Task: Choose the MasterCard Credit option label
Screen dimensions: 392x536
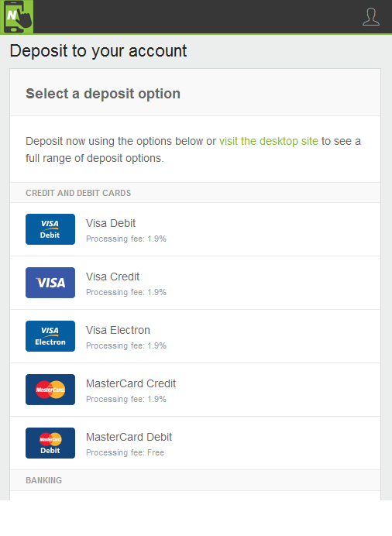Action: tap(131, 383)
